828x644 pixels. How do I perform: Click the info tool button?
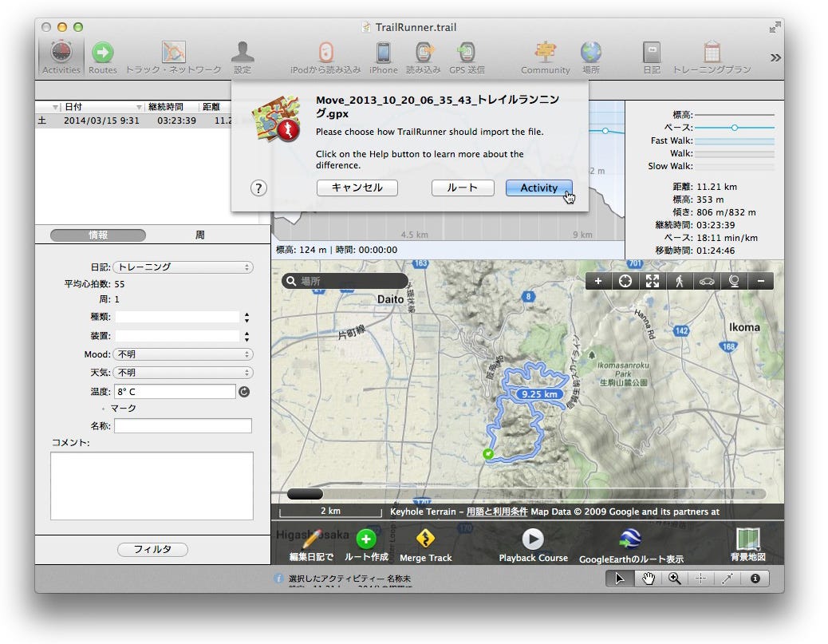[x=755, y=579]
